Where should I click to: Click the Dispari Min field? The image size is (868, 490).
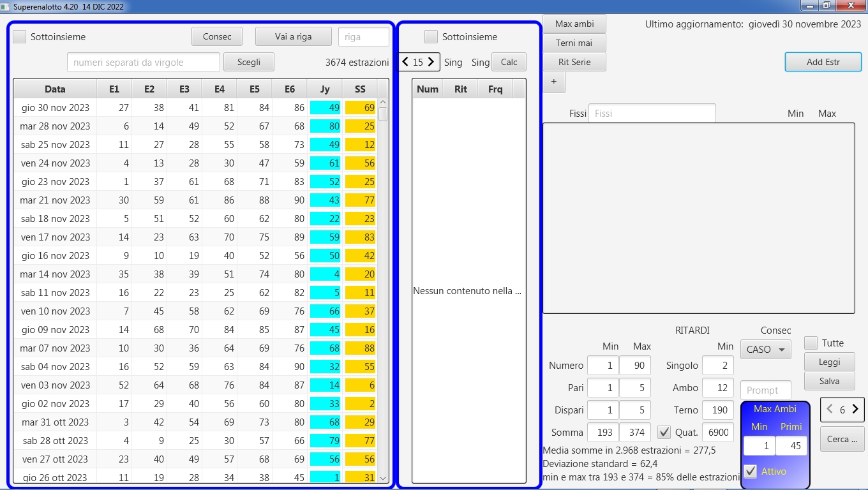coord(603,410)
